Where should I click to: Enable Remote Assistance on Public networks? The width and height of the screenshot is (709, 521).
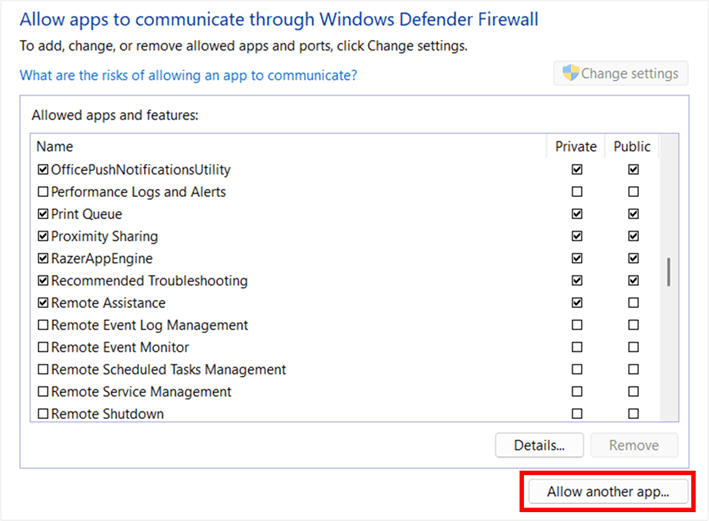pyautogui.click(x=633, y=303)
